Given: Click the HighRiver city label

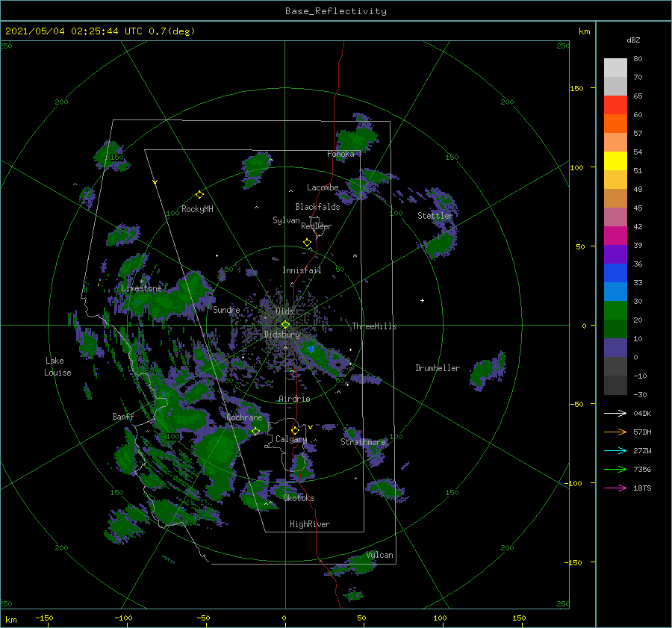Looking at the screenshot, I should [310, 524].
